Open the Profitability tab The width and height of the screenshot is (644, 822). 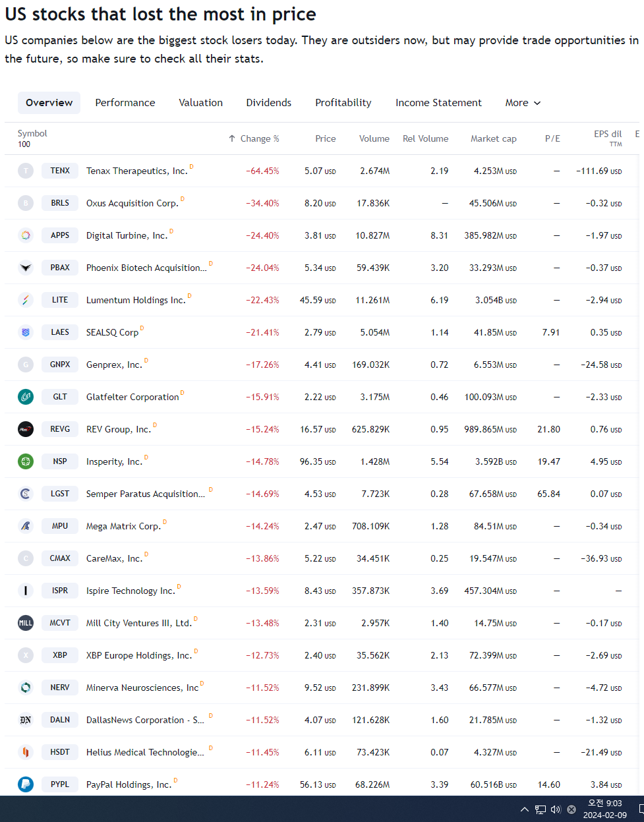click(x=343, y=103)
